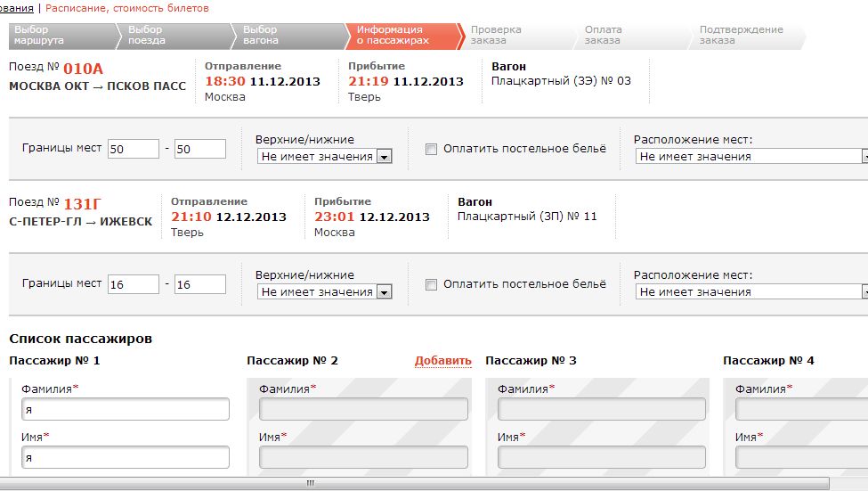
Task: Check bed linen payment for train 010А
Action: [432, 150]
